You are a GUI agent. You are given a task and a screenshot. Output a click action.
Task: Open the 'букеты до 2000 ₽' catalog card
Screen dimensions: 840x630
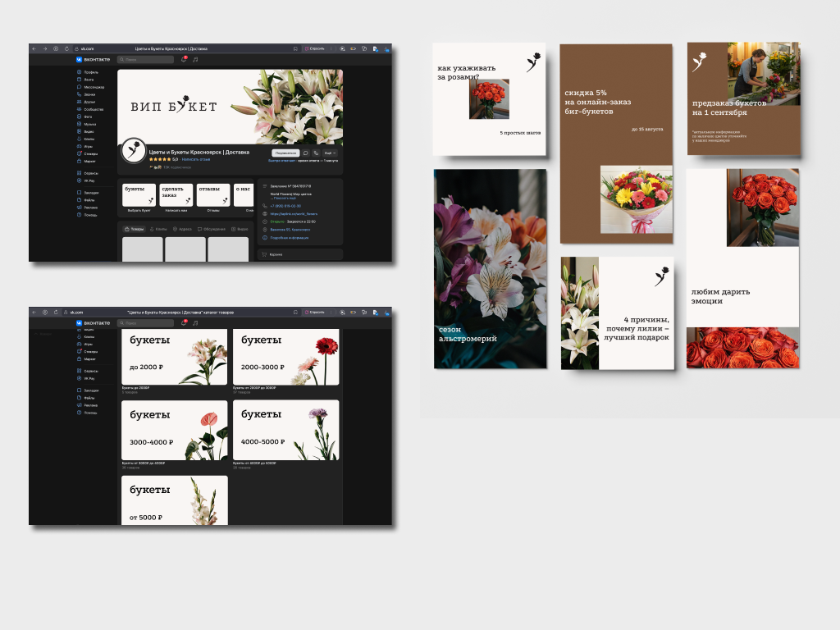[x=175, y=357]
